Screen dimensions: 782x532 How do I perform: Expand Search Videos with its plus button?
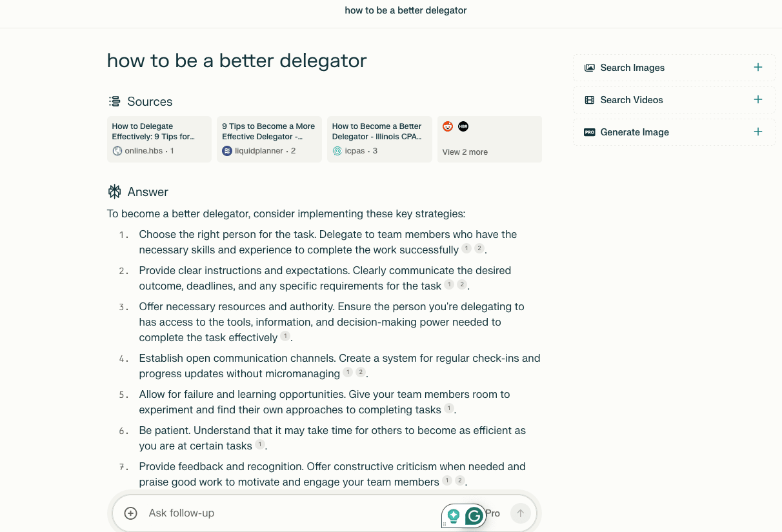(x=758, y=99)
